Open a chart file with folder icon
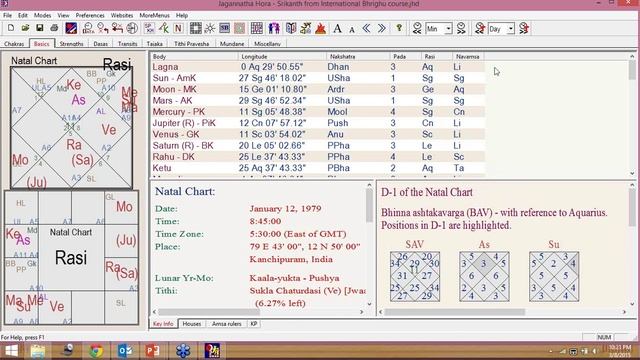This screenshot has width=640, height=360. (25, 28)
